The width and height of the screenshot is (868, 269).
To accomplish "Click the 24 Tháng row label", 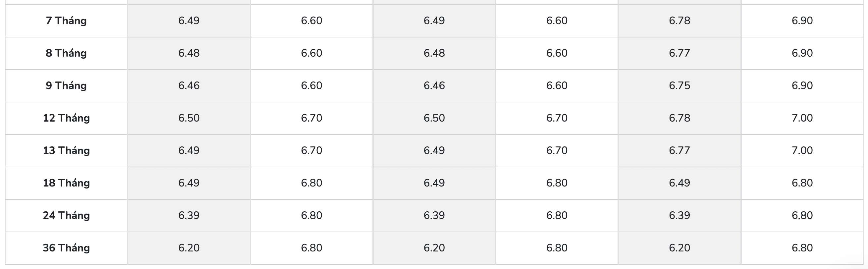I will 66,215.
